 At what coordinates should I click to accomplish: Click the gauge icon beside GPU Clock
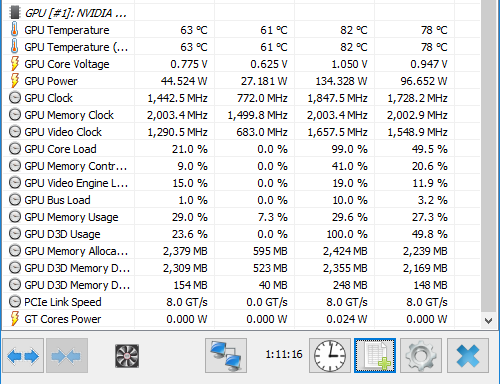(x=15, y=98)
